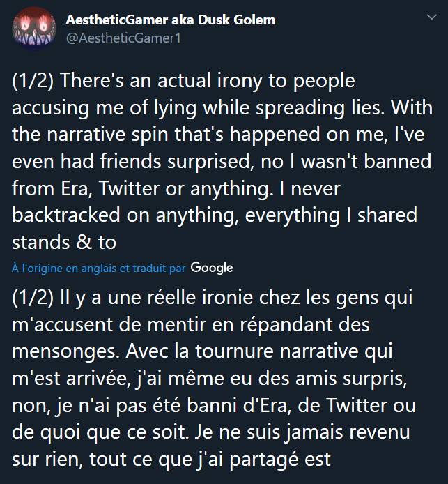Click "Je ne suis jamais revenu" in translation
Screen dimensions: 448x484
[x=314, y=434]
